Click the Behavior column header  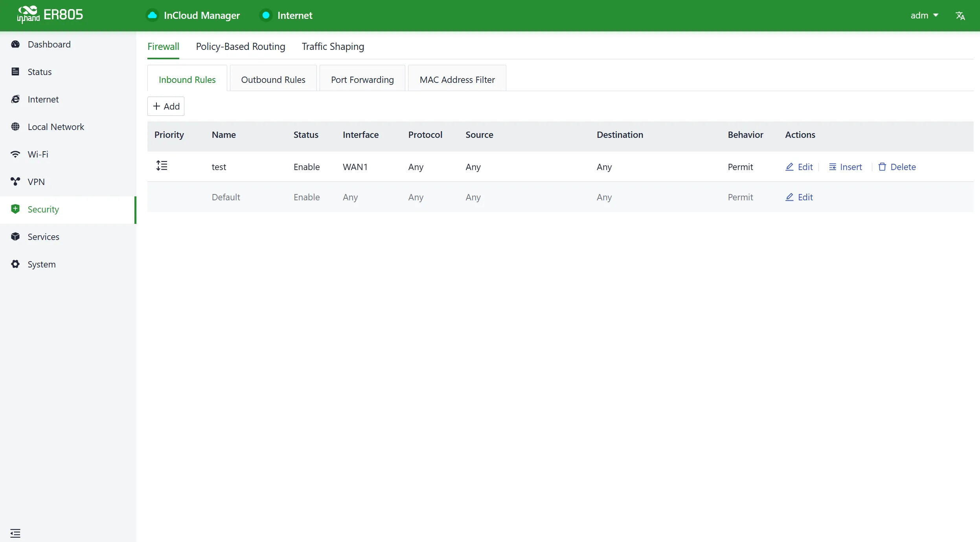tap(745, 135)
